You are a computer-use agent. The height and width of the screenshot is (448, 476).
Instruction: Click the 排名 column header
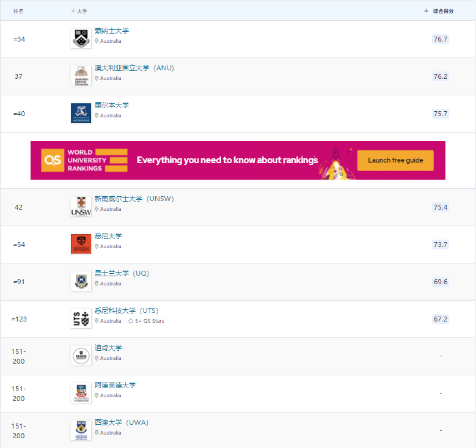18,11
